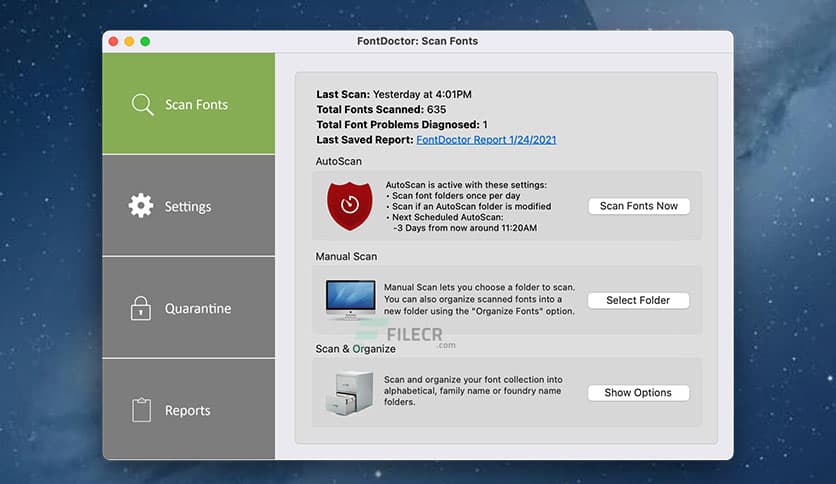This screenshot has width=836, height=484.
Task: Click 'AutoScan is active with these settings:' text
Action: point(466,185)
